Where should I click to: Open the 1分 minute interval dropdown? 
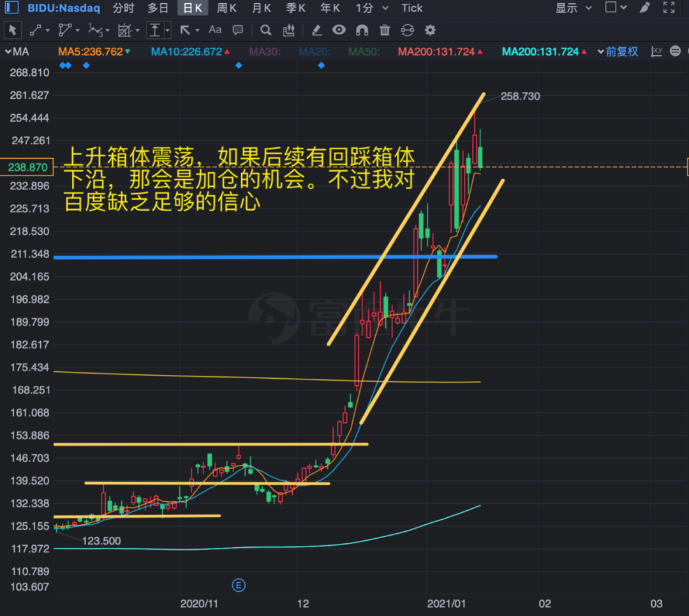372,8
